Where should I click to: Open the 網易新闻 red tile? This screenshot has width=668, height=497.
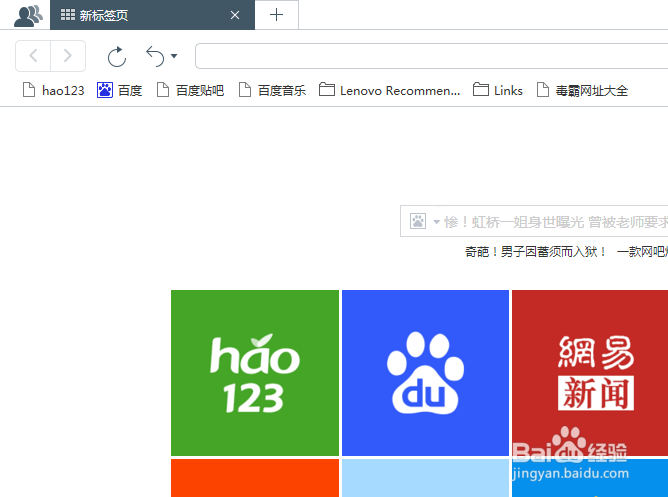[590, 373]
